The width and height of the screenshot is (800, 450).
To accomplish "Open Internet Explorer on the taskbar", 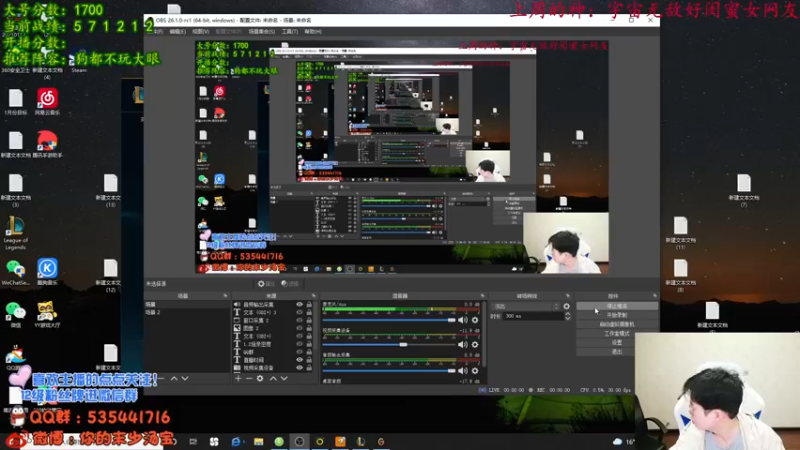I will click(236, 441).
